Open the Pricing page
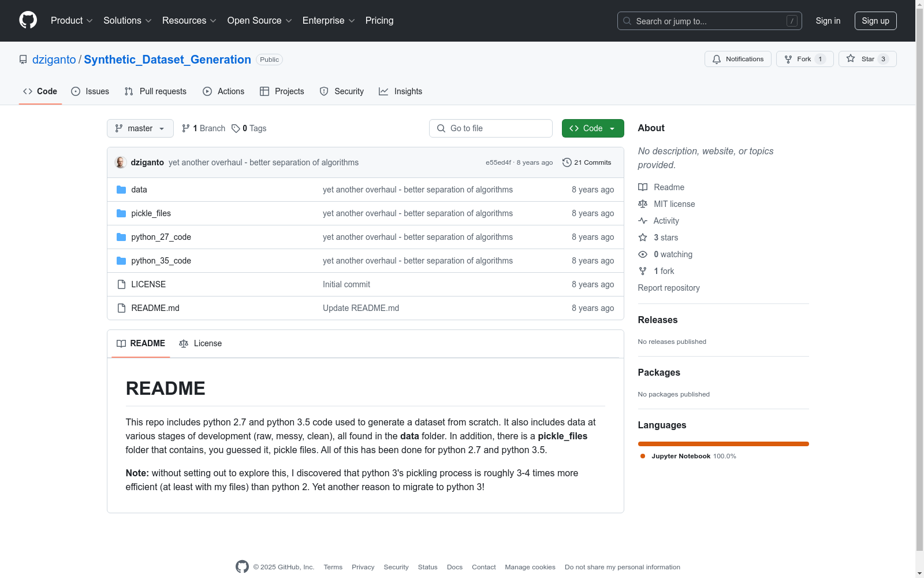924x578 pixels. (x=379, y=21)
